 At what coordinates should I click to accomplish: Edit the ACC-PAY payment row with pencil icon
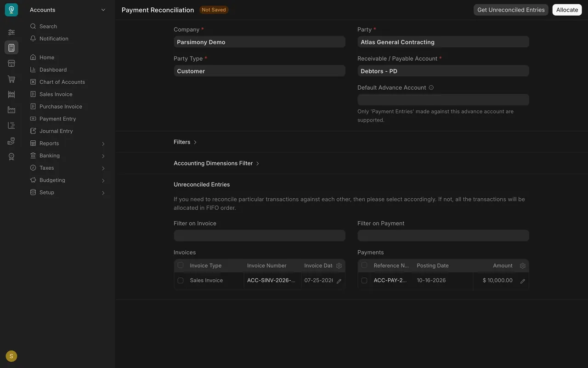tap(522, 281)
